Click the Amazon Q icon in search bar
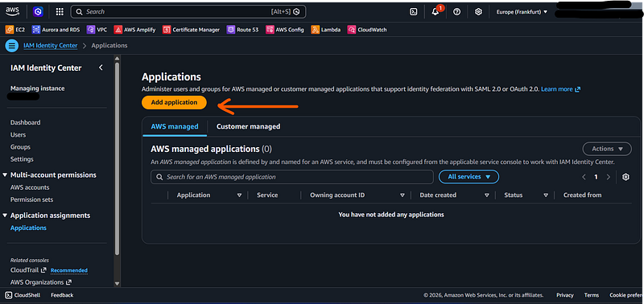The image size is (644, 304). [297, 12]
